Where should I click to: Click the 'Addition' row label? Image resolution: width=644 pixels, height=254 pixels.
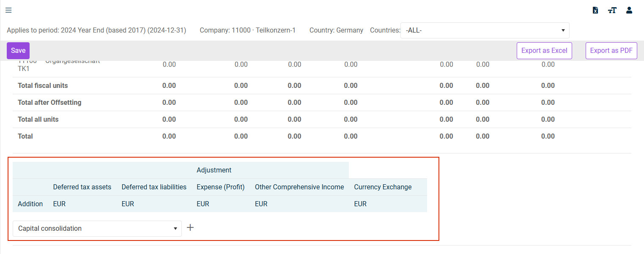(x=30, y=204)
